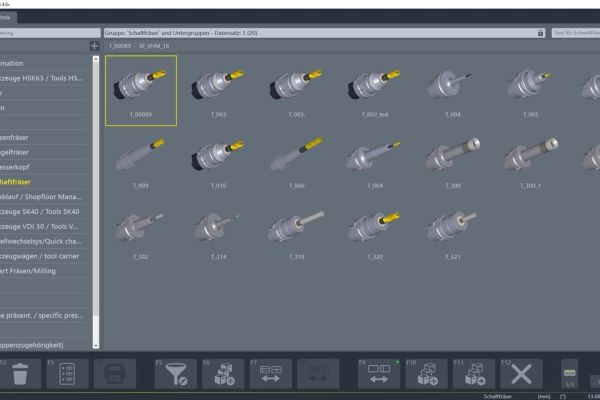Click the F6 cubes-with-plus button
The width and height of the screenshot is (600, 400).
223,374
